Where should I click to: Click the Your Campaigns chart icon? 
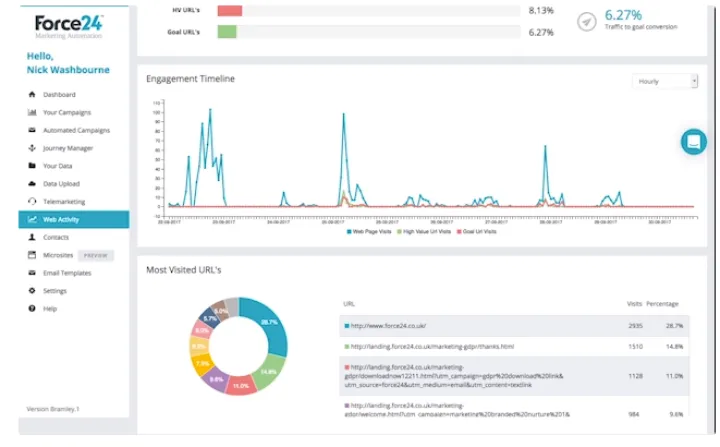point(33,113)
